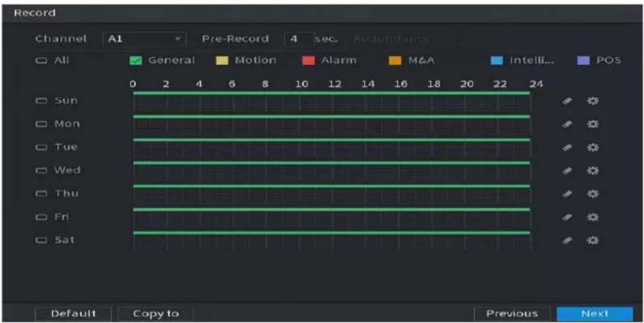Click the eraser icon for Fri row
Screen dimensions: 644x323
point(567,217)
